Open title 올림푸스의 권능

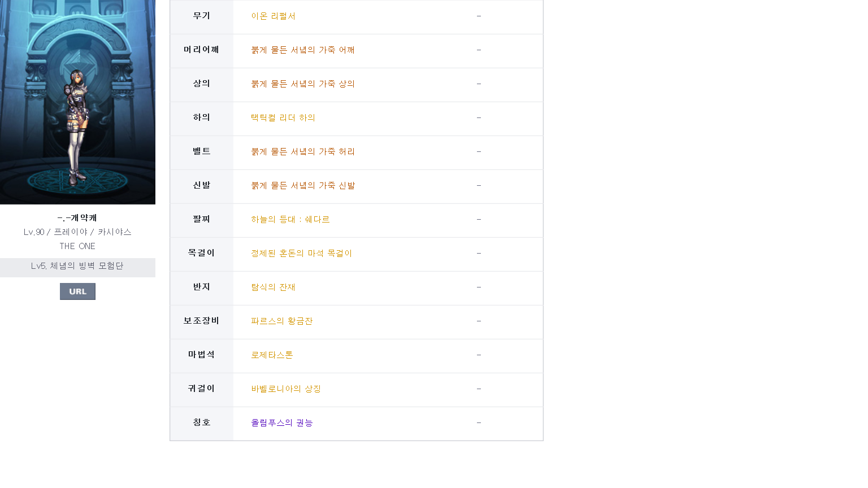click(x=282, y=423)
